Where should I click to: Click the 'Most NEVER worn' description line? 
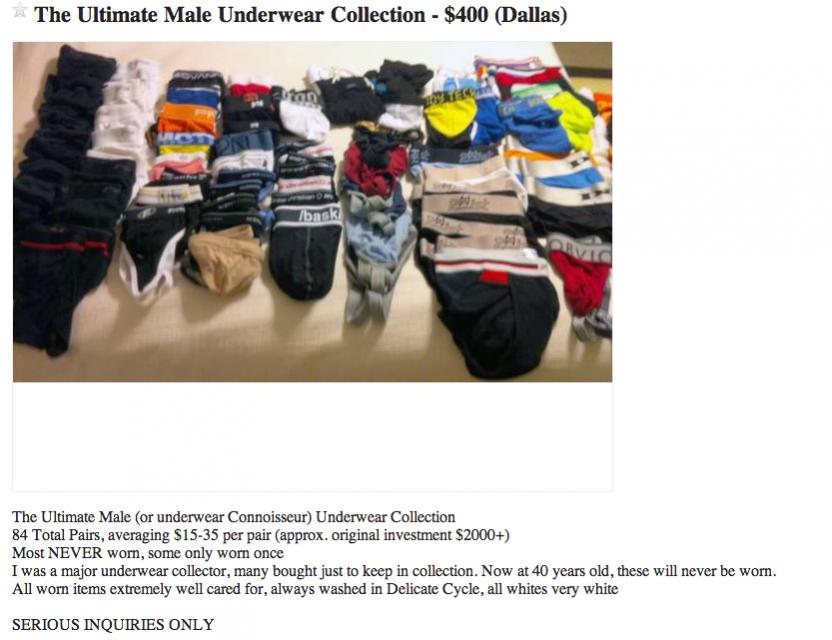[148, 553]
